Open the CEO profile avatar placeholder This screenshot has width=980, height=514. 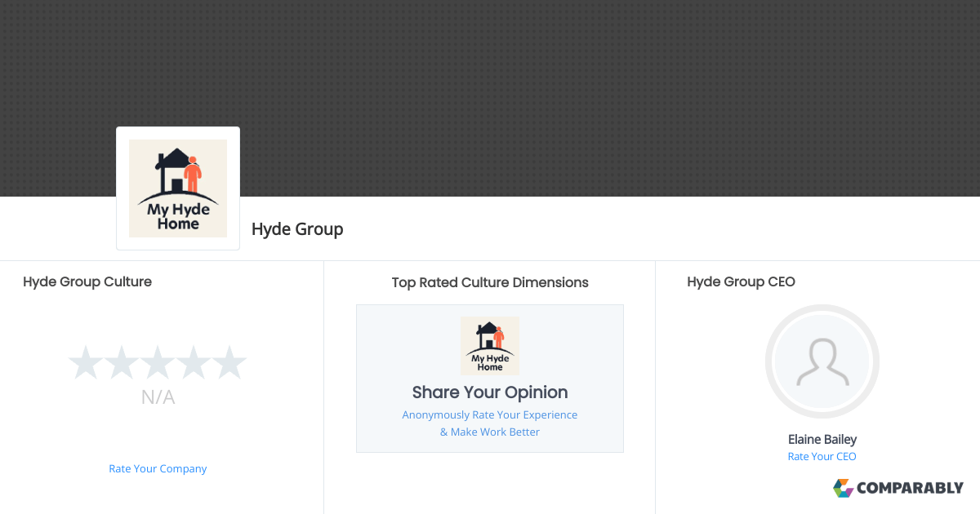pos(822,361)
